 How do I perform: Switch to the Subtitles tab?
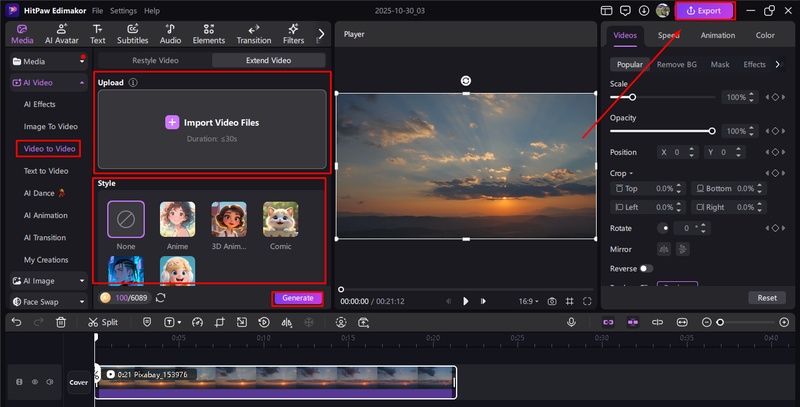[133, 34]
